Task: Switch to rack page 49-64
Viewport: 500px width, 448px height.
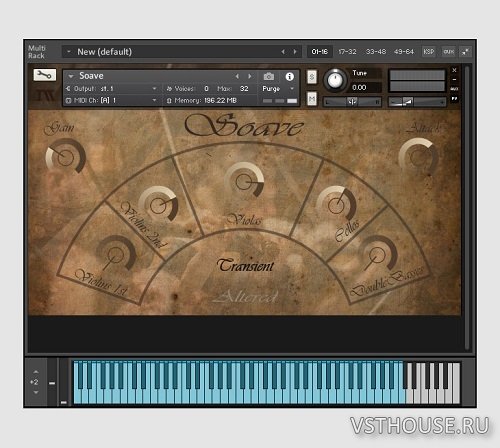Action: pyautogui.click(x=404, y=52)
